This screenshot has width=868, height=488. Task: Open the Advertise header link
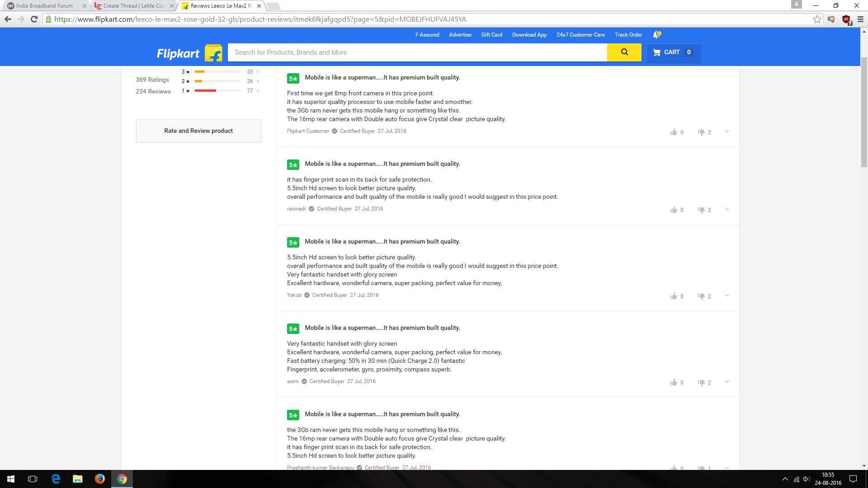click(x=460, y=35)
